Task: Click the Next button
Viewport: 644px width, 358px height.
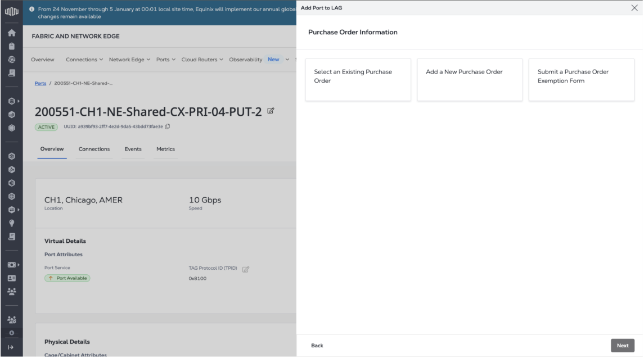Action: click(x=622, y=346)
